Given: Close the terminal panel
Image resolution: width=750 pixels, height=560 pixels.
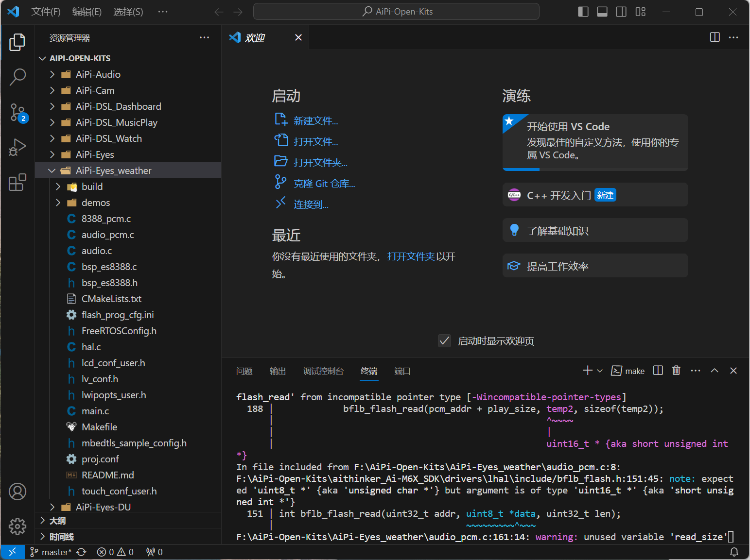Looking at the screenshot, I should (x=733, y=371).
